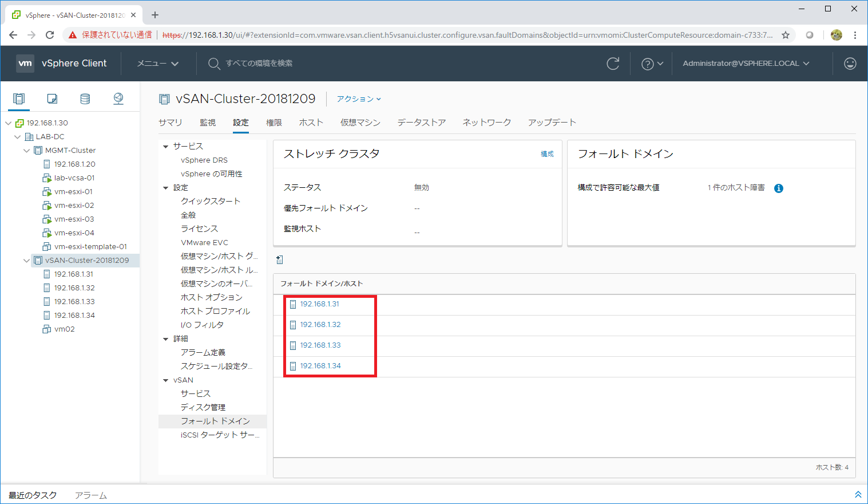Select host 192.168.1.20 in tree

pos(74,164)
